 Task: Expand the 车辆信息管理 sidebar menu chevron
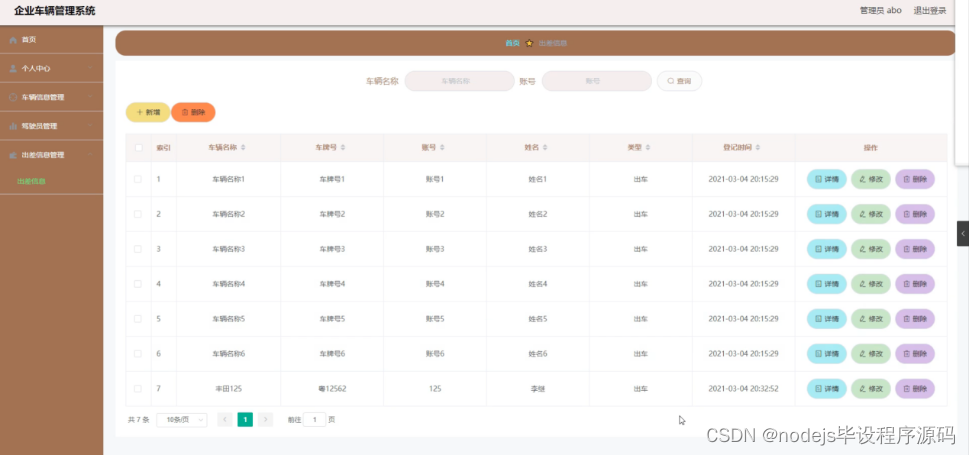tap(90, 97)
